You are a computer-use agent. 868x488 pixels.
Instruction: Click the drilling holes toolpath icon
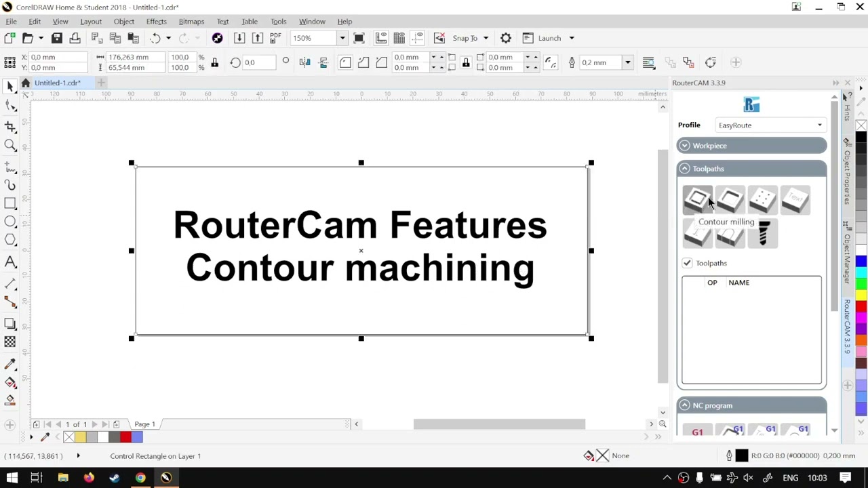pyautogui.click(x=762, y=200)
